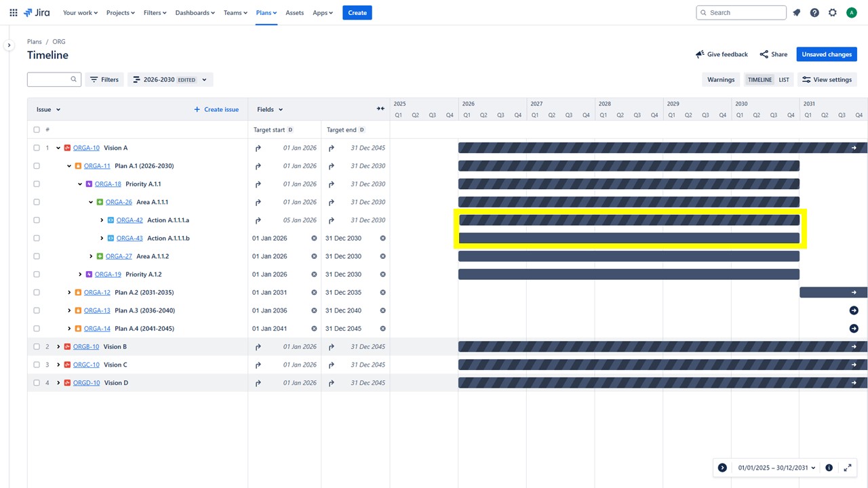
Task: Click the ORGA-19 timeline bar
Action: 629,274
